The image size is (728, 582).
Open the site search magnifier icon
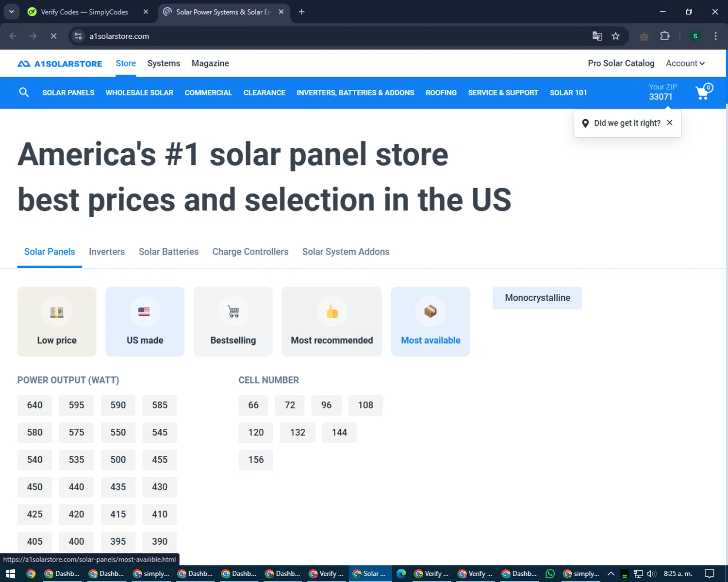point(24,92)
